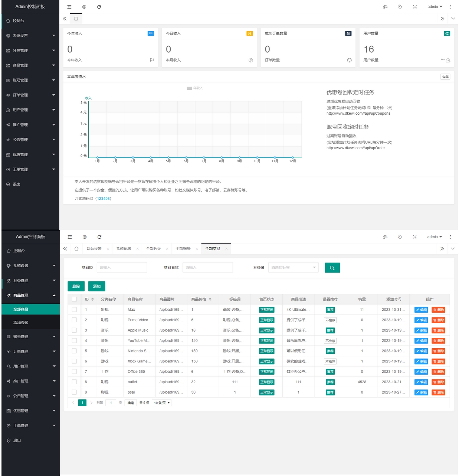
Task: Click the 商品ID input field
Action: point(122,268)
